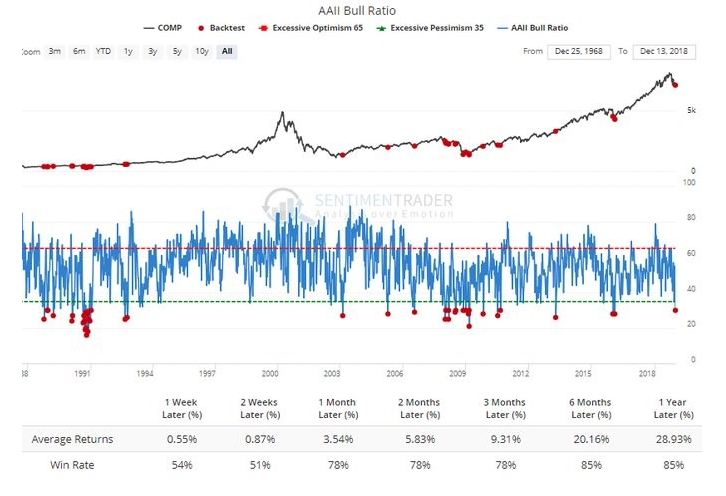The image size is (726, 496).
Task: Choose the 1y zoom range
Action: [x=128, y=51]
